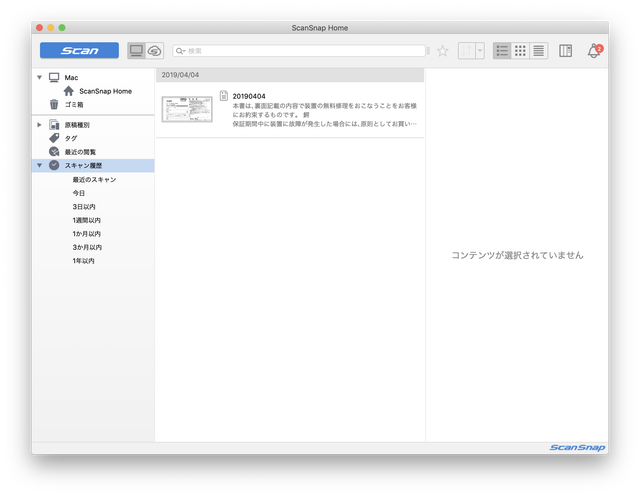The height and width of the screenshot is (496, 640).
Task: Select 3か月以内 filter
Action: [87, 247]
